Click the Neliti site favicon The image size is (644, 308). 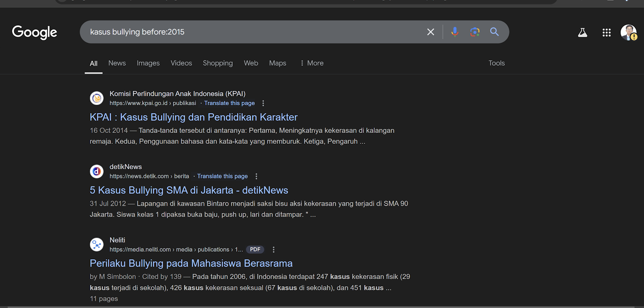pos(97,244)
